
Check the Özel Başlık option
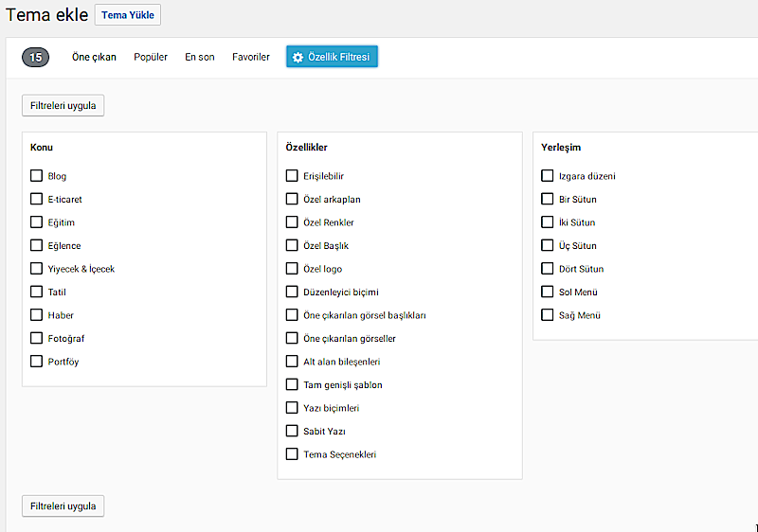(x=292, y=245)
